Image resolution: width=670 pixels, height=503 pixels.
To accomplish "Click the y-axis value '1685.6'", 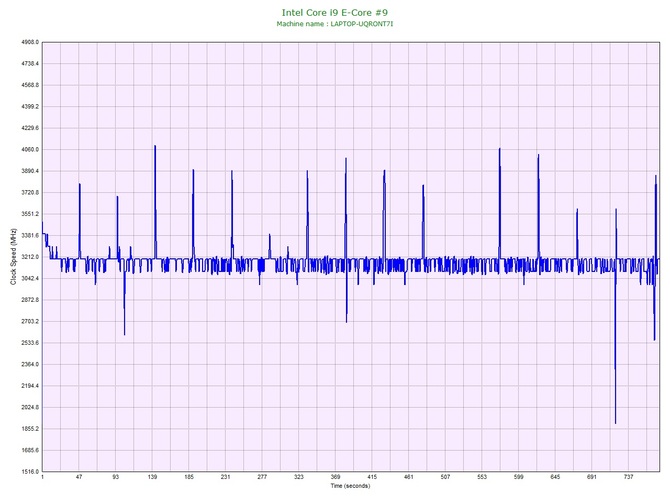I will click(x=30, y=450).
